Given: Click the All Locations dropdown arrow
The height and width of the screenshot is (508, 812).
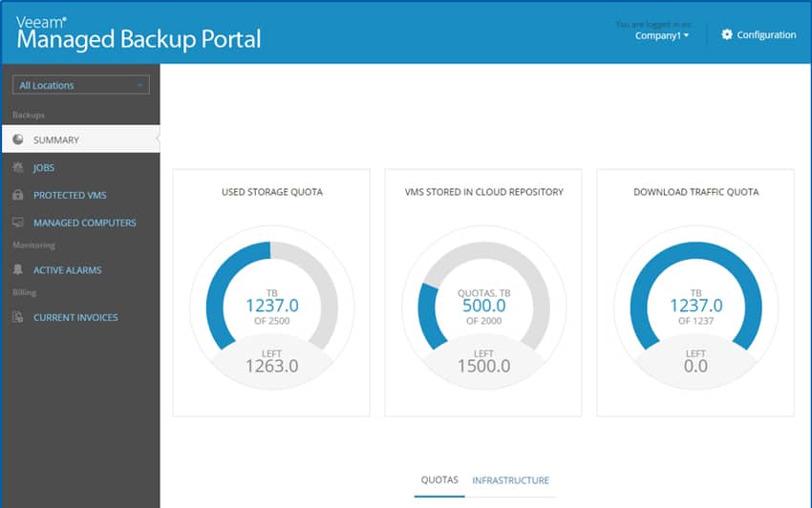Looking at the screenshot, I should point(139,85).
